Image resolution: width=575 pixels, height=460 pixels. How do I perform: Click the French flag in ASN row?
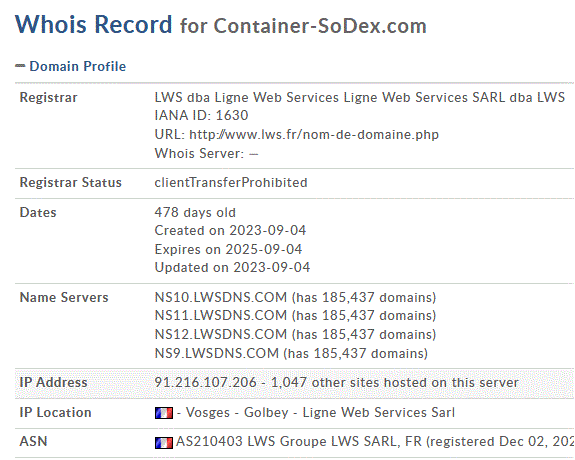[x=164, y=443]
